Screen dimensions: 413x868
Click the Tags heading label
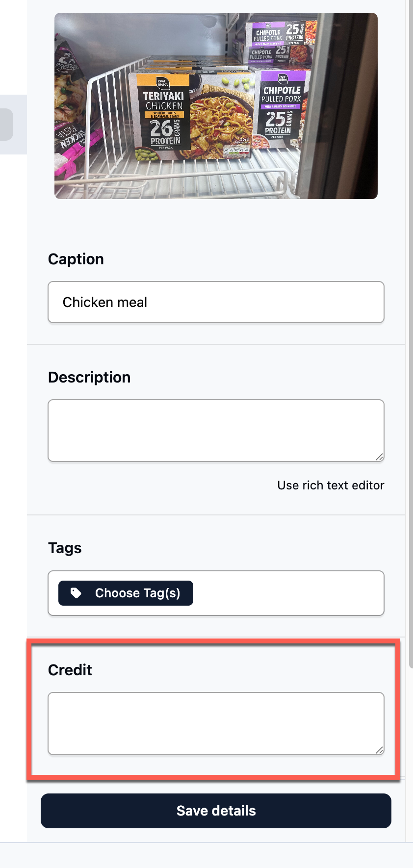[x=65, y=548]
